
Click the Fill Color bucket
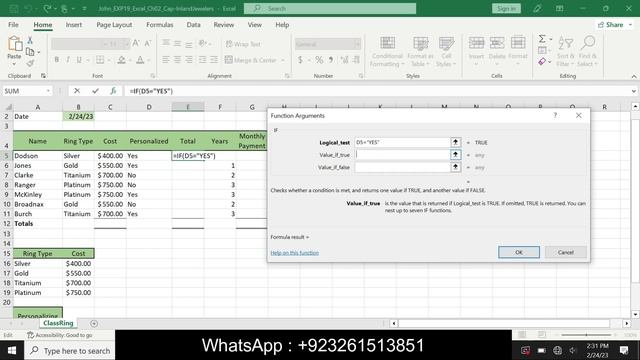121,60
